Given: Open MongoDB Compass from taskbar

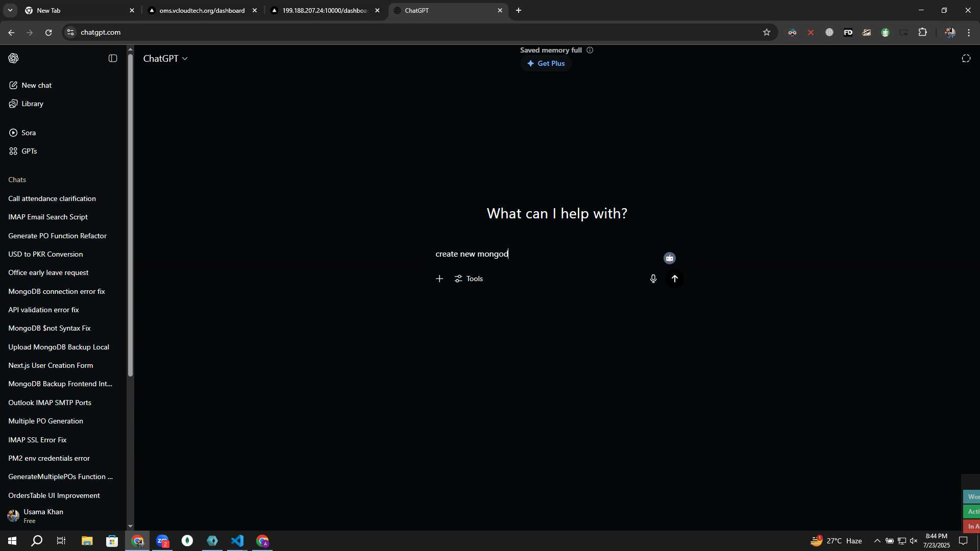Looking at the screenshot, I should 187,541.
